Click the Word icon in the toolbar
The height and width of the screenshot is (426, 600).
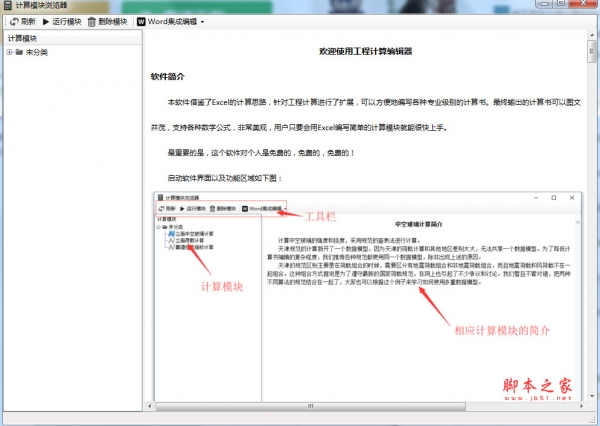(x=141, y=21)
